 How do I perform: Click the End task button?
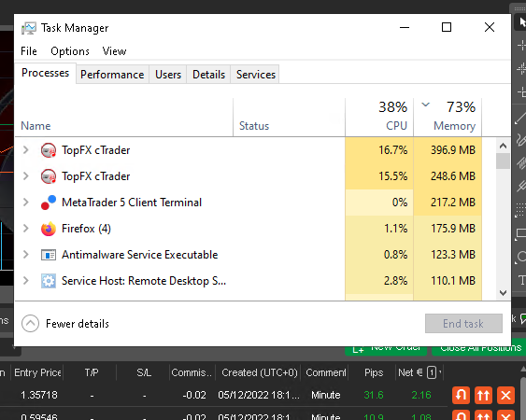click(x=463, y=324)
